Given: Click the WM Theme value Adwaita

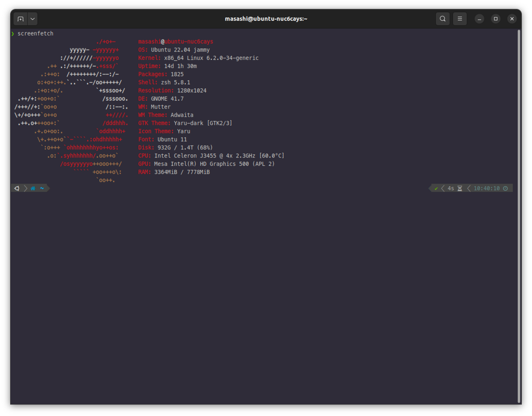Looking at the screenshot, I should 182,115.
